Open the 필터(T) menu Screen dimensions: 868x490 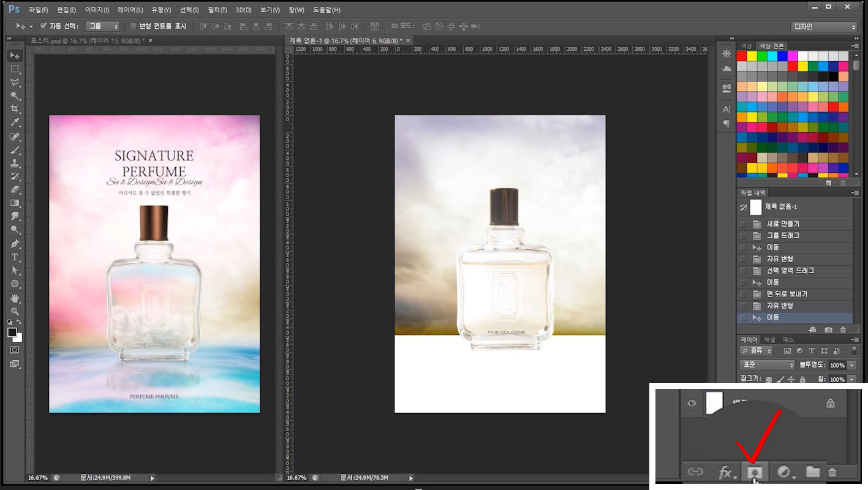click(217, 10)
